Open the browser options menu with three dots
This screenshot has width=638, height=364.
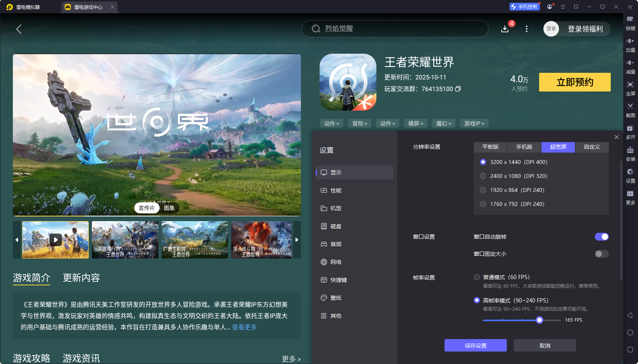click(526, 29)
